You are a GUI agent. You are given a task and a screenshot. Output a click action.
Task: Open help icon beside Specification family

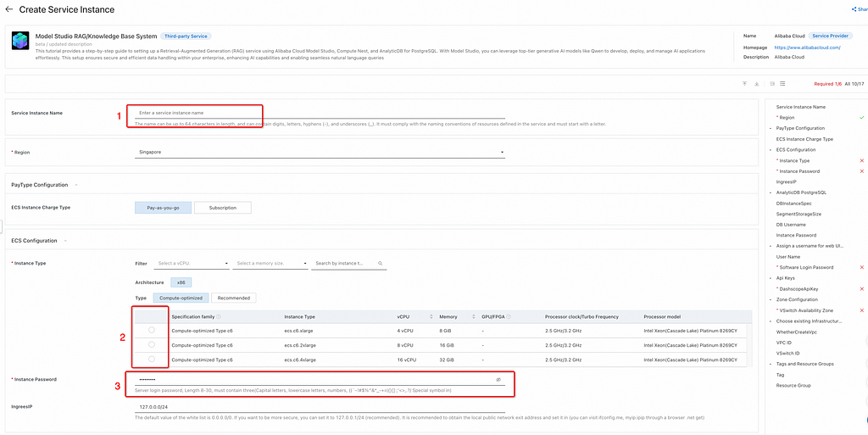point(219,316)
